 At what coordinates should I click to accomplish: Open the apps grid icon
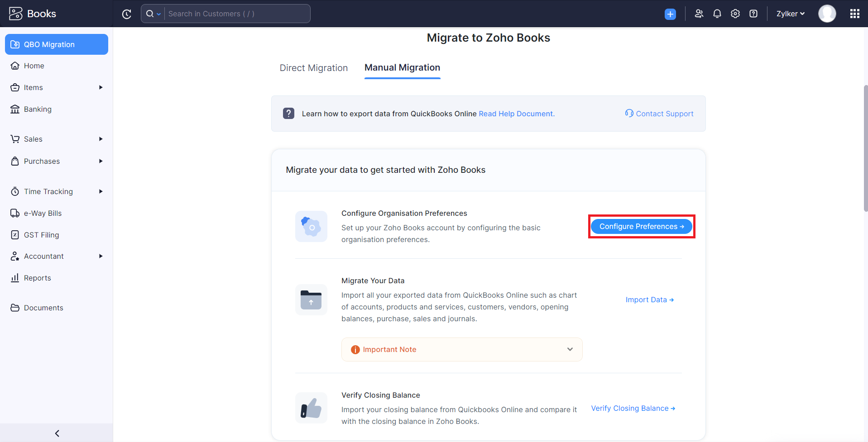coord(855,14)
